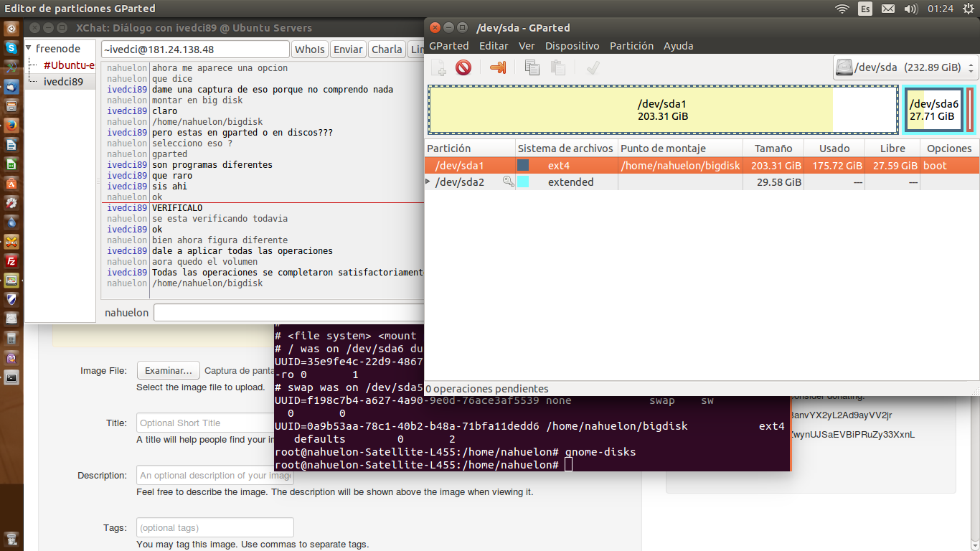Expand the /dev/sda2 extended partition row
The image size is (980, 551).
[x=428, y=182]
